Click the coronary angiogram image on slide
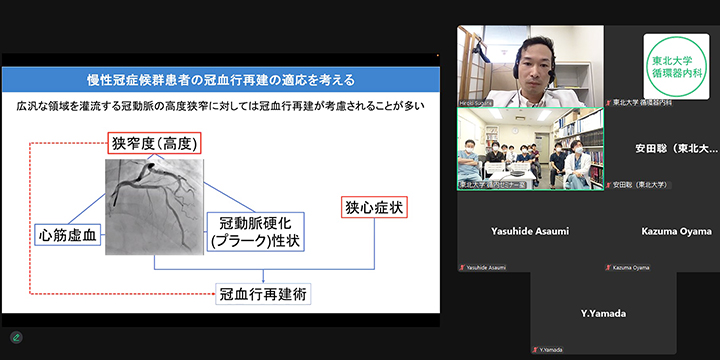Viewport: 720px width, 360px height. click(x=154, y=207)
